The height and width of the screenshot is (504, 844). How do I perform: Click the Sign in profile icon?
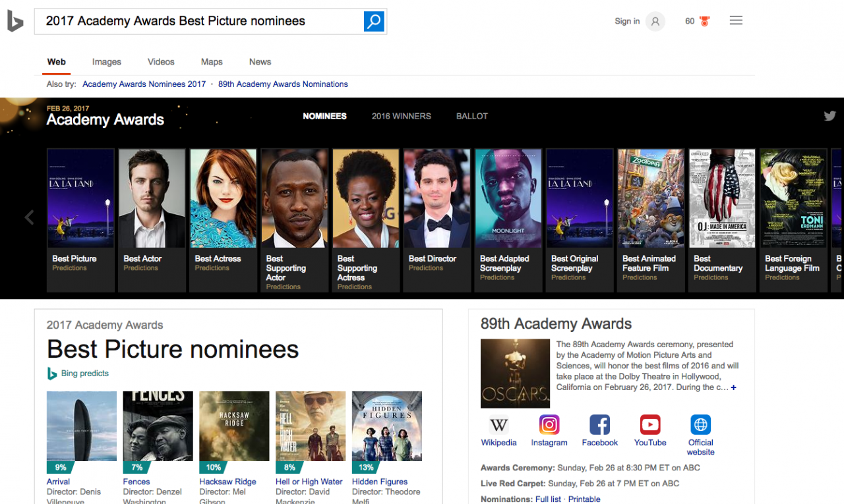pos(655,21)
